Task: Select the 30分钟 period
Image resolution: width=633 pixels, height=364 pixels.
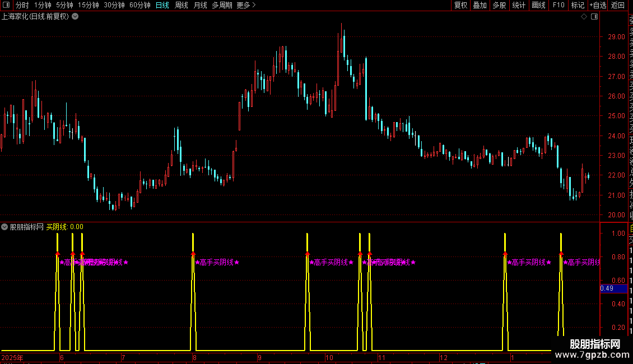Action: coord(114,5)
